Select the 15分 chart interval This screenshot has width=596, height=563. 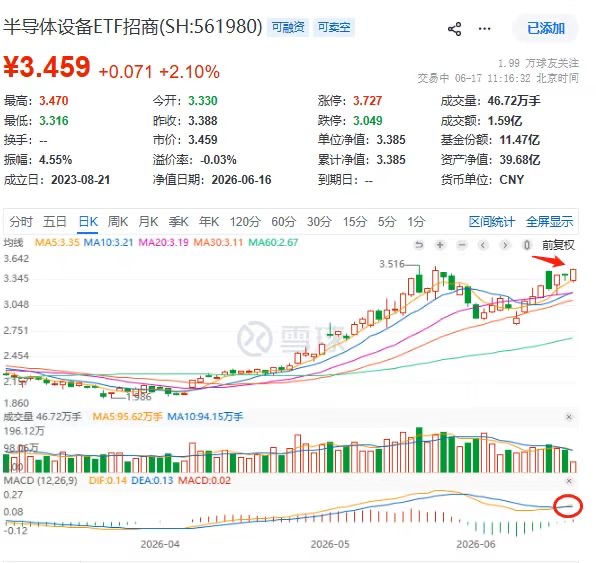pos(355,222)
